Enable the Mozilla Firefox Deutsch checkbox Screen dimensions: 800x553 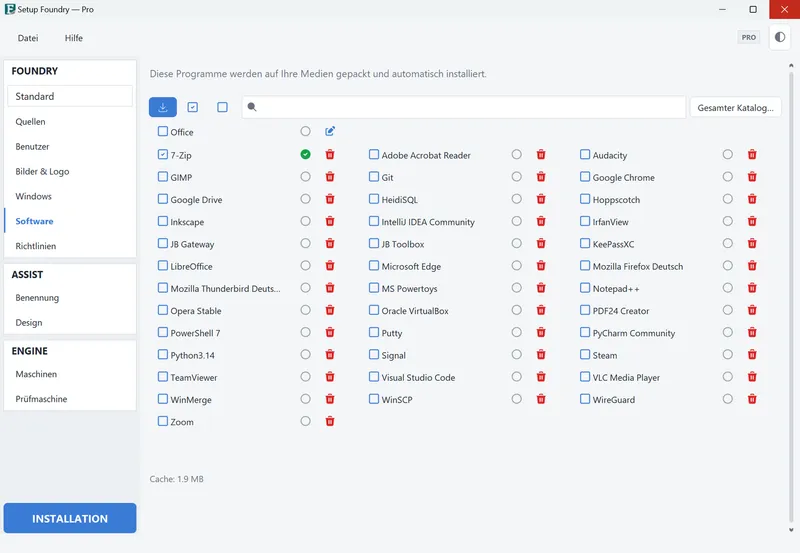click(x=585, y=265)
